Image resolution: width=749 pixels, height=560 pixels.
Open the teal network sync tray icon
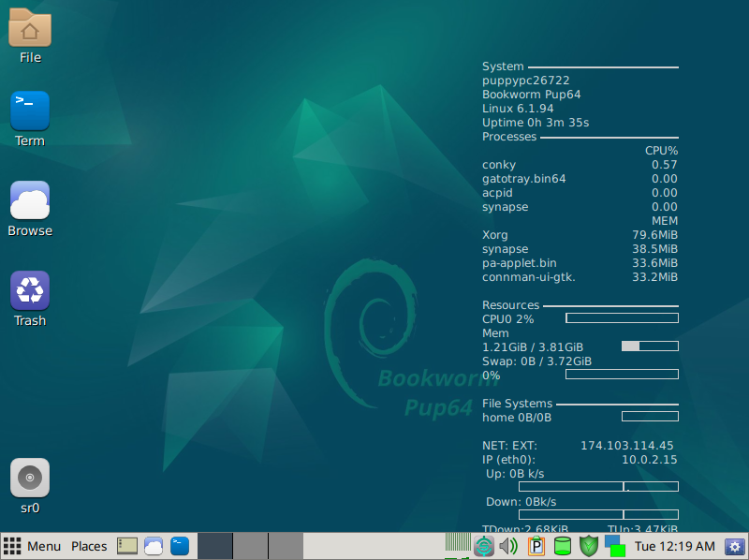click(483, 546)
